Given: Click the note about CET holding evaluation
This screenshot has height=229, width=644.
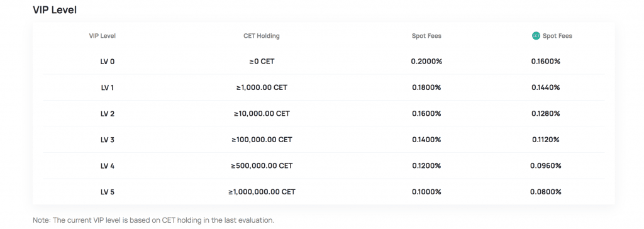Looking at the screenshot, I should click(x=153, y=220).
